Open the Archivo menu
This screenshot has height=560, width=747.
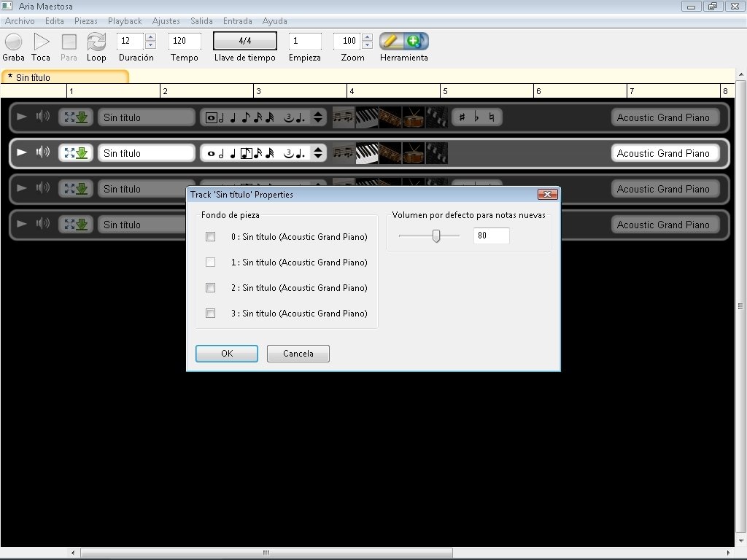[x=20, y=21]
